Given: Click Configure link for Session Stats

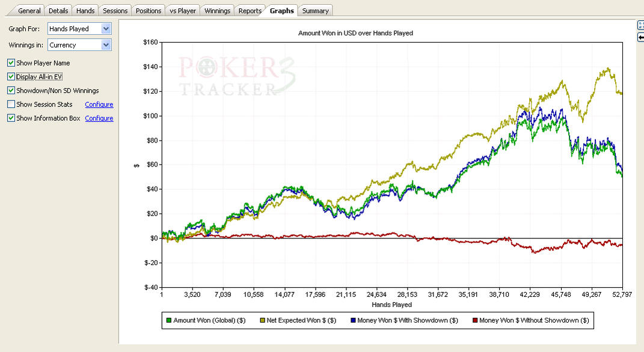Looking at the screenshot, I should (x=99, y=105).
